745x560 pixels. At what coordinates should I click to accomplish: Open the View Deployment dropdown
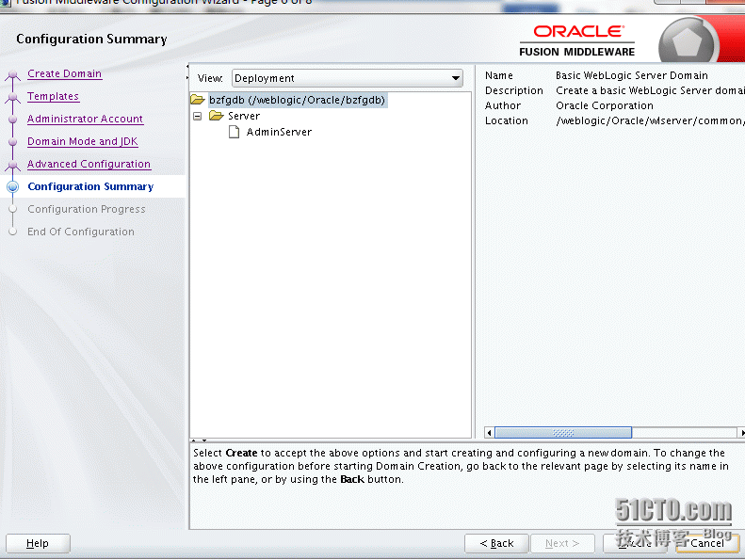pyautogui.click(x=348, y=78)
